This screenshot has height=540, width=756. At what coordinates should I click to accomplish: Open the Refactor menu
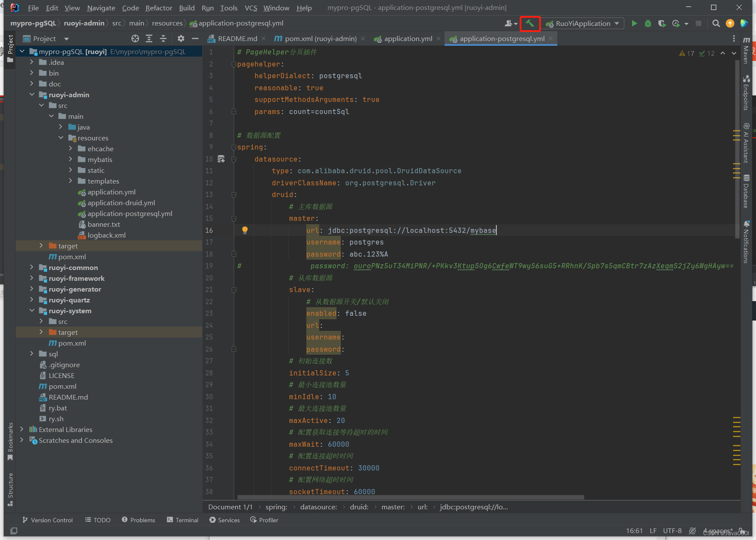tap(159, 8)
